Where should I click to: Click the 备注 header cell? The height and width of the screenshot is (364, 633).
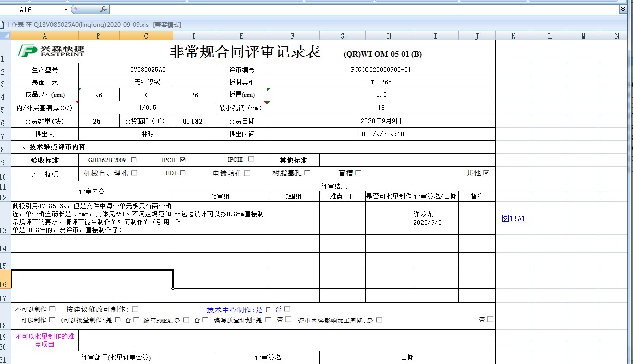[x=477, y=196]
